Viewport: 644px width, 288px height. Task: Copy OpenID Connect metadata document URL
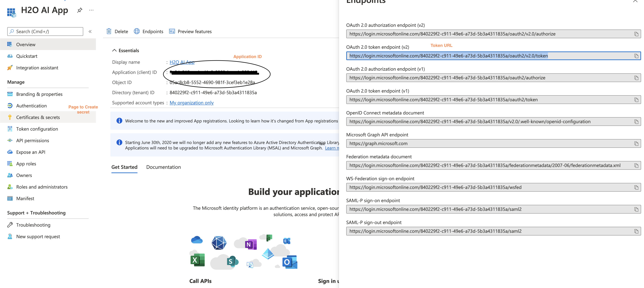(636, 122)
